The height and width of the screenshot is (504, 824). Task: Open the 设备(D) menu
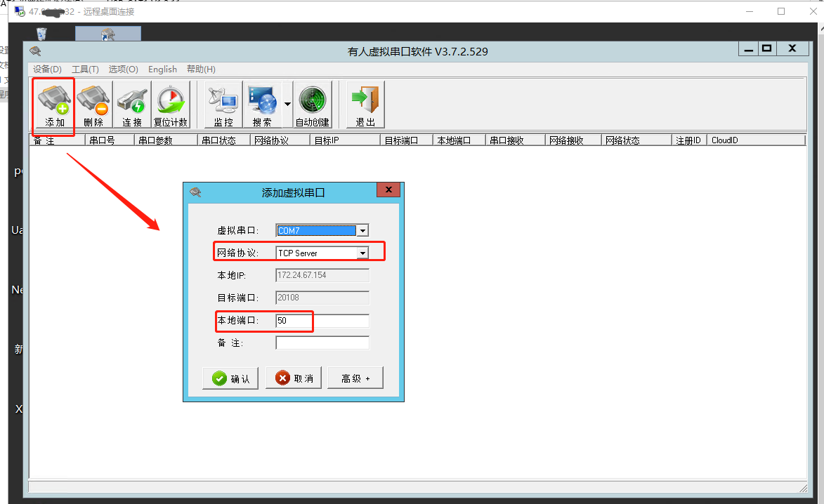(x=47, y=69)
